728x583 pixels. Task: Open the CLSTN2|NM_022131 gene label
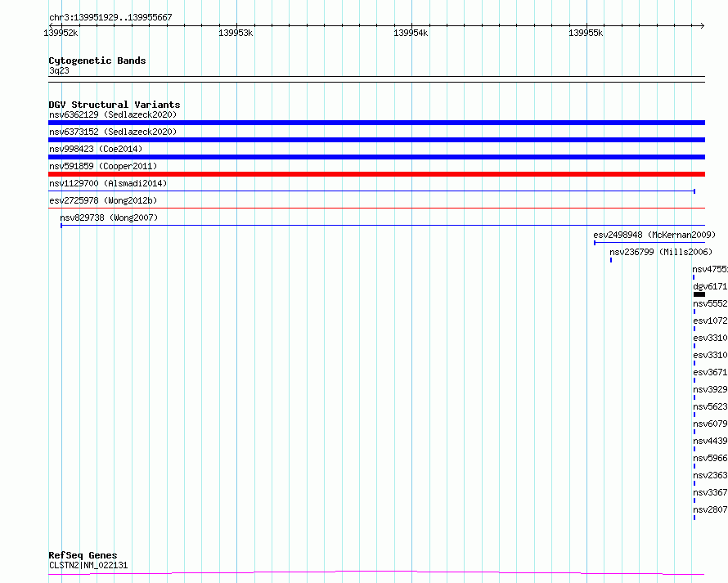(x=88, y=565)
